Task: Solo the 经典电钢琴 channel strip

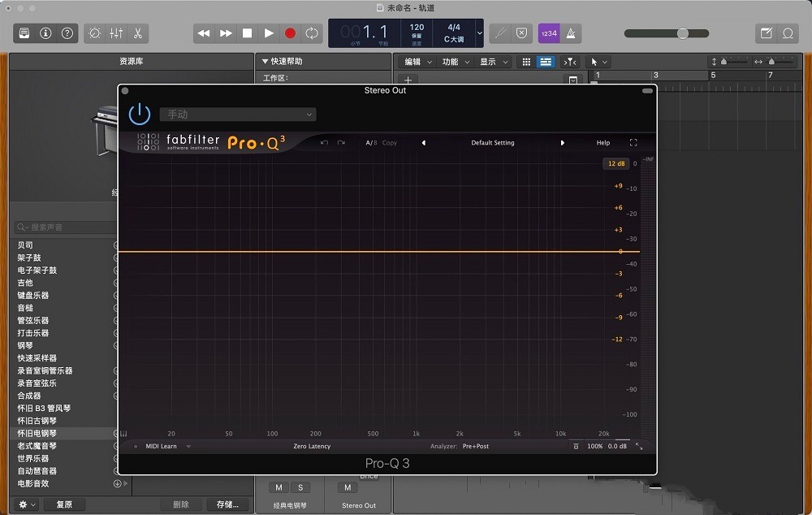Action: [x=300, y=487]
